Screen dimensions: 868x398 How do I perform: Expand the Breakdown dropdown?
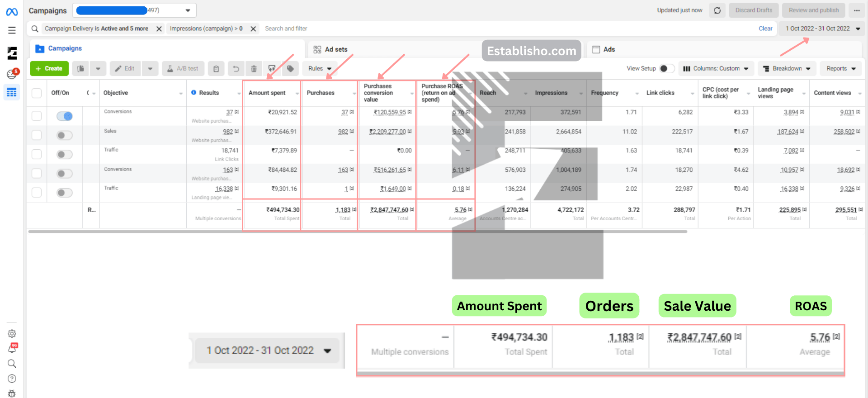click(787, 69)
